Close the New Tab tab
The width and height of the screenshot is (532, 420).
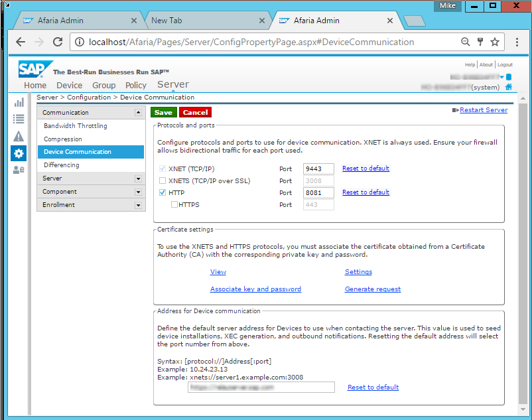[262, 21]
